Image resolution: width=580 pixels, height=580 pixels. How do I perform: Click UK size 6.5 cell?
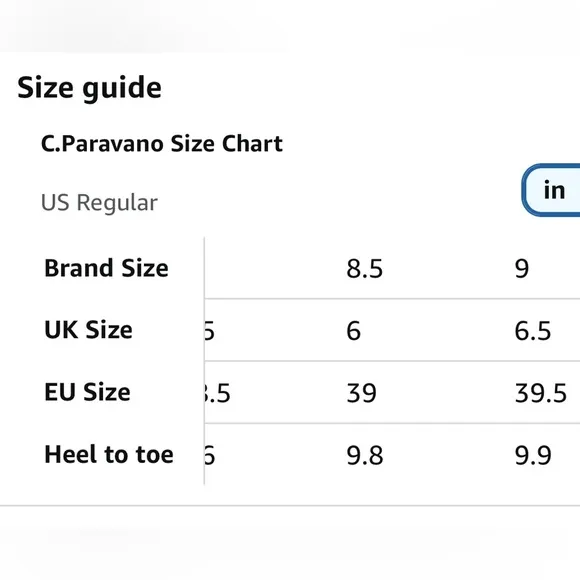pyautogui.click(x=533, y=331)
